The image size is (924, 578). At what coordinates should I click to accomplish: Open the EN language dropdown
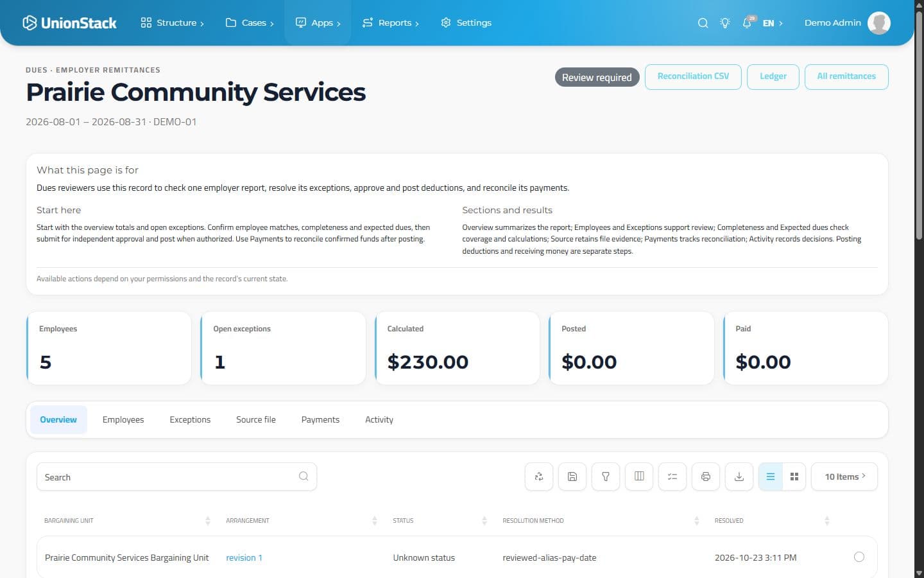(x=773, y=23)
